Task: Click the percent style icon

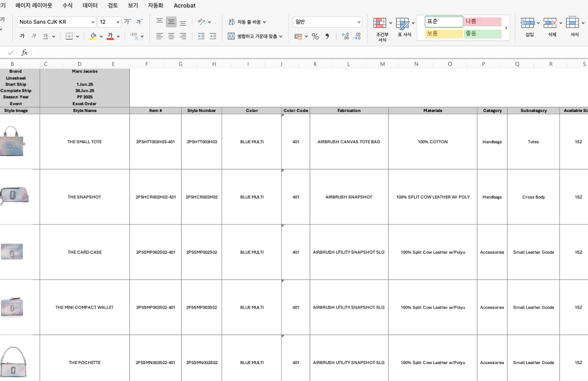Action: click(315, 36)
